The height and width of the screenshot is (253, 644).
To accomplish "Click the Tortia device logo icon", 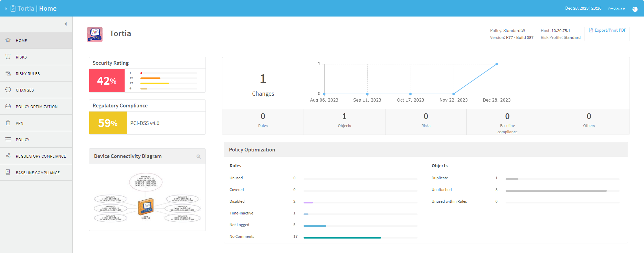I will 95,34.
